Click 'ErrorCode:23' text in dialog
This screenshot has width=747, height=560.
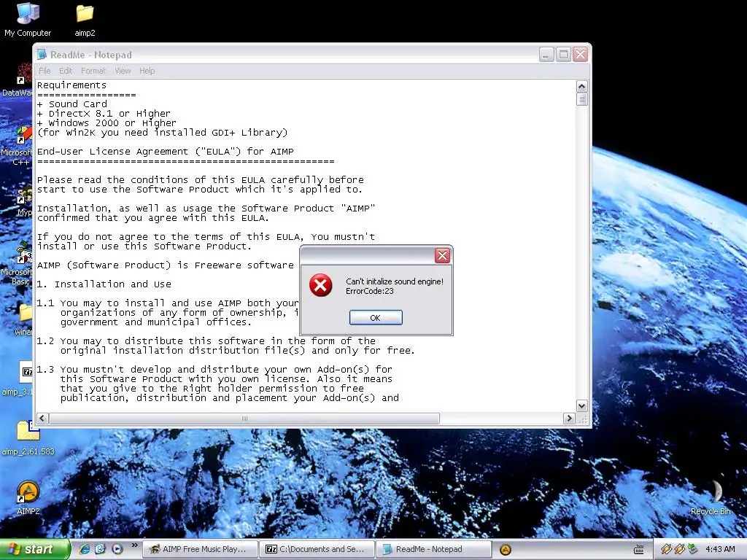[370, 291]
